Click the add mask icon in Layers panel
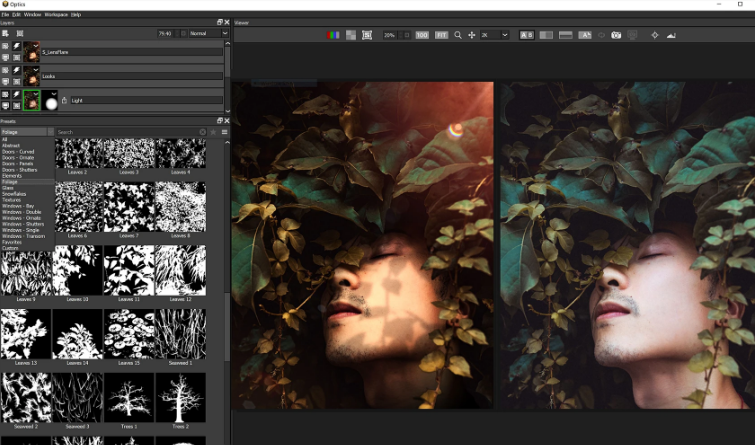 click(x=20, y=33)
